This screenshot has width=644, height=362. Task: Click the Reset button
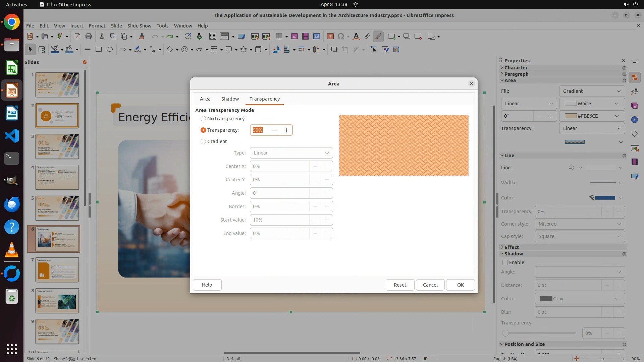pyautogui.click(x=400, y=285)
